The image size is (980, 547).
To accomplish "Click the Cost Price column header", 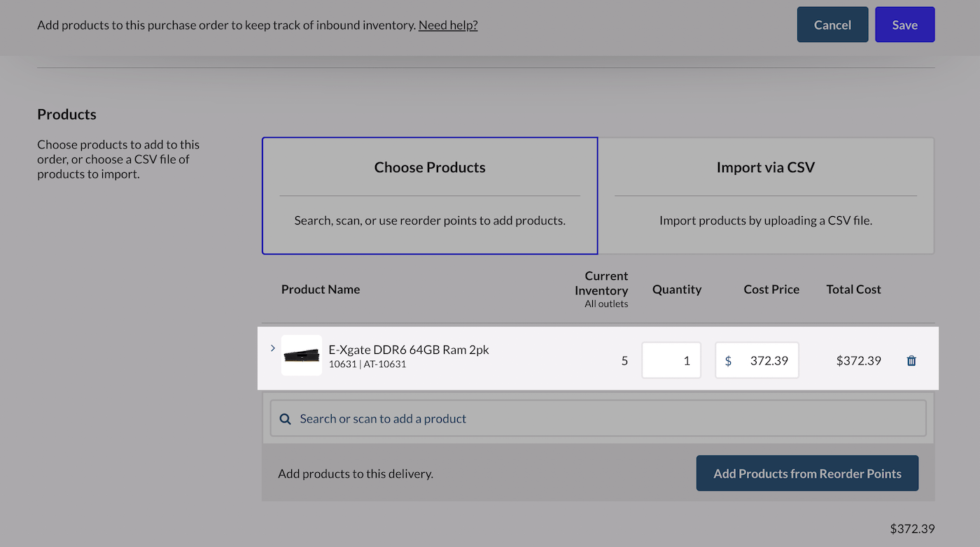I will pyautogui.click(x=771, y=290).
